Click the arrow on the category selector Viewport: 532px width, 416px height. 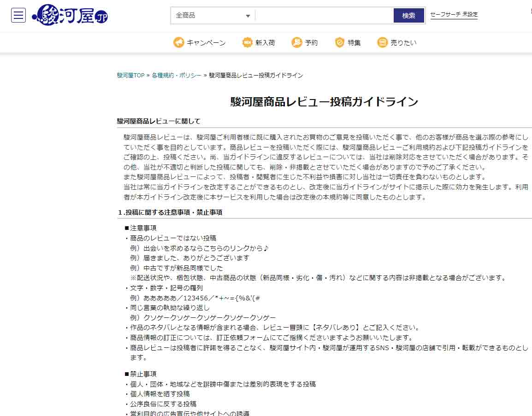pos(248,16)
